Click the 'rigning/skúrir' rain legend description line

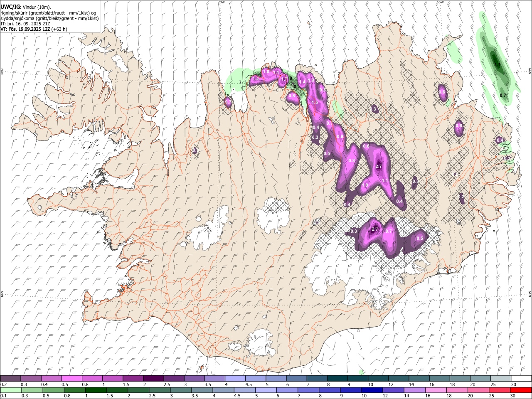48,13
